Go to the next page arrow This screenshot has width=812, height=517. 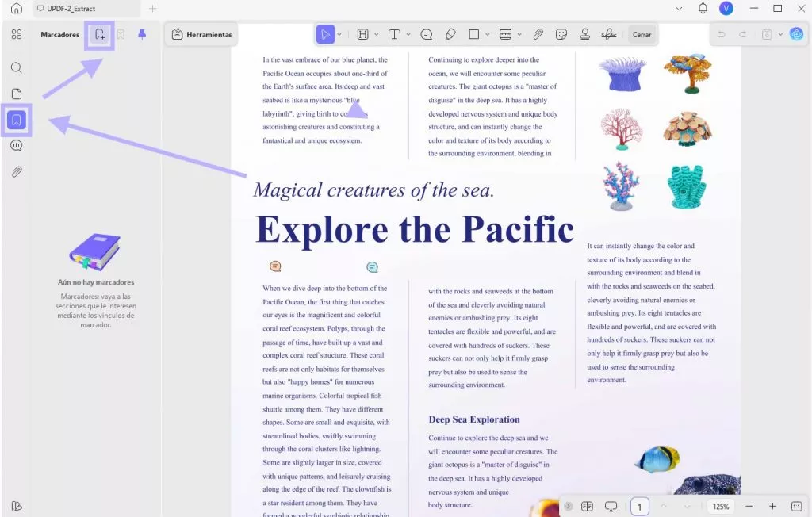coord(687,506)
